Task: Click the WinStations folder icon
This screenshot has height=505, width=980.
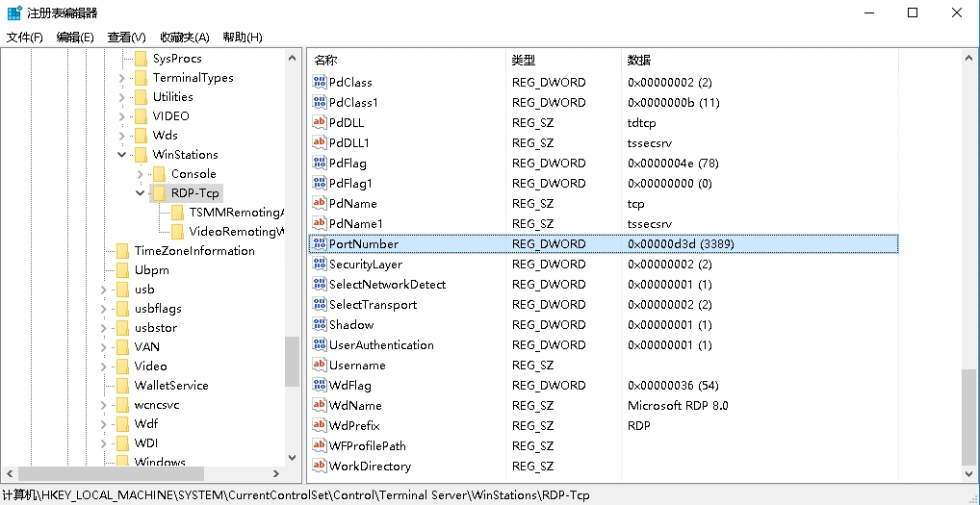Action: (141, 154)
